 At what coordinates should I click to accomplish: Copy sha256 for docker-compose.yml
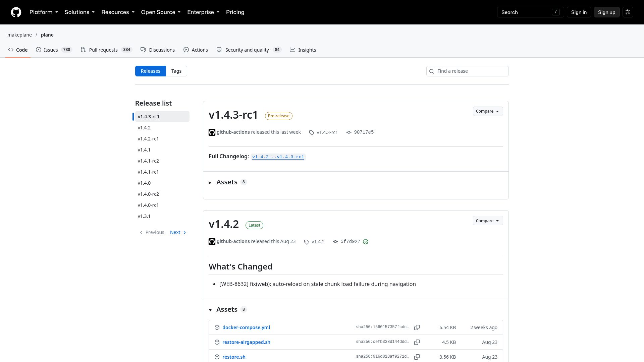click(417, 327)
